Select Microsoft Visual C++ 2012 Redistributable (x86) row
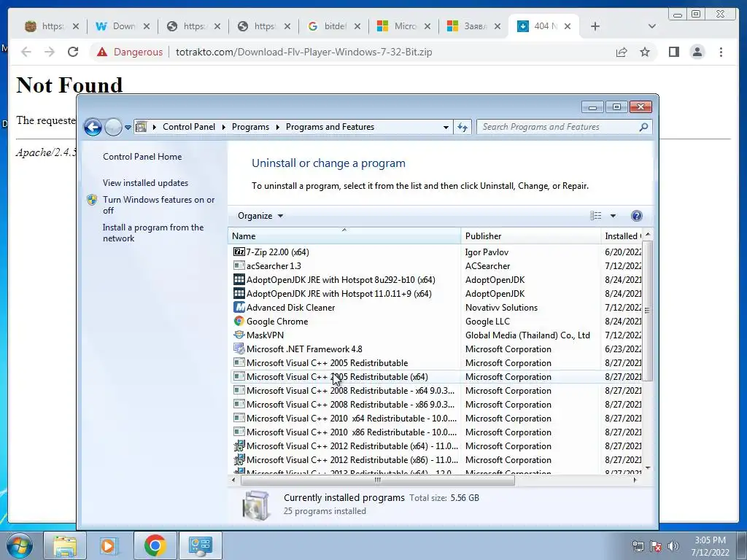747x560 pixels. pos(436,459)
